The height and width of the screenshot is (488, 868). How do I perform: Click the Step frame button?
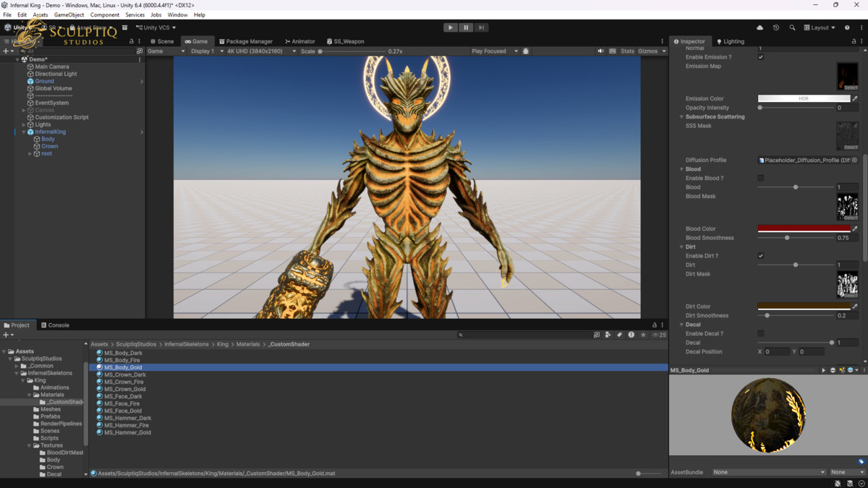(481, 27)
